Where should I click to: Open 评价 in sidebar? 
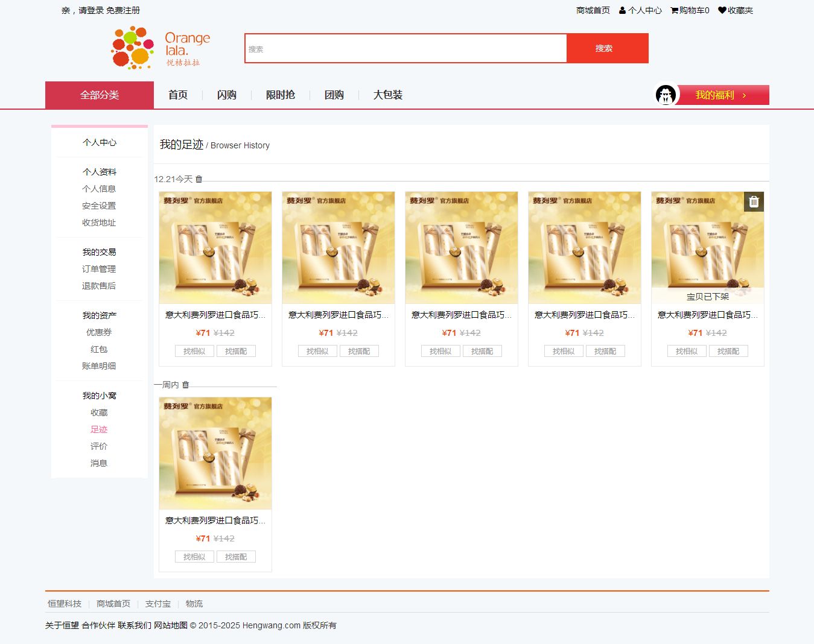coord(99,446)
